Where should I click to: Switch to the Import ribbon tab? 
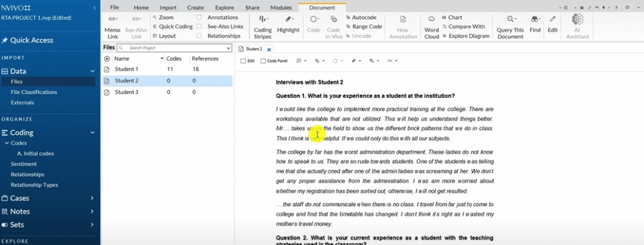(168, 8)
